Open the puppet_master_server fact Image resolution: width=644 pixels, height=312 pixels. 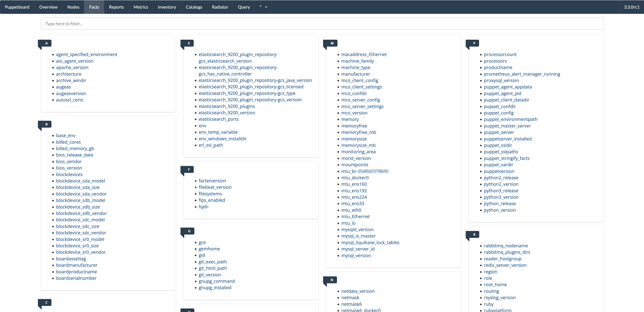click(x=507, y=126)
